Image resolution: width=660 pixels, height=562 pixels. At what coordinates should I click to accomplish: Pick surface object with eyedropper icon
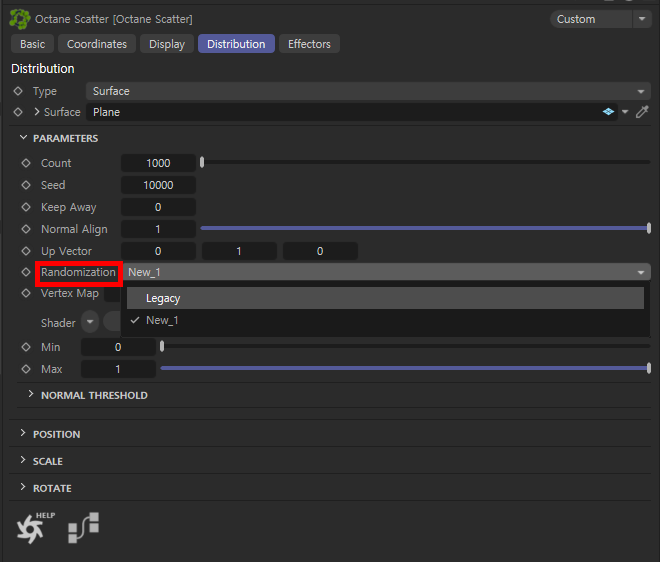pos(642,112)
